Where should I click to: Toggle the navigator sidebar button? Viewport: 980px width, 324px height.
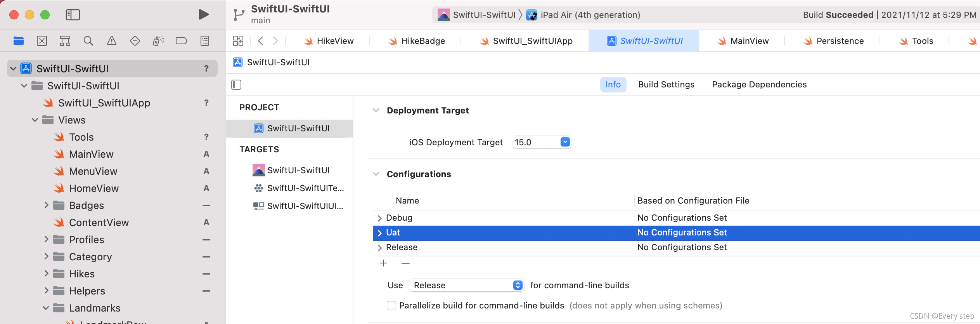[73, 15]
